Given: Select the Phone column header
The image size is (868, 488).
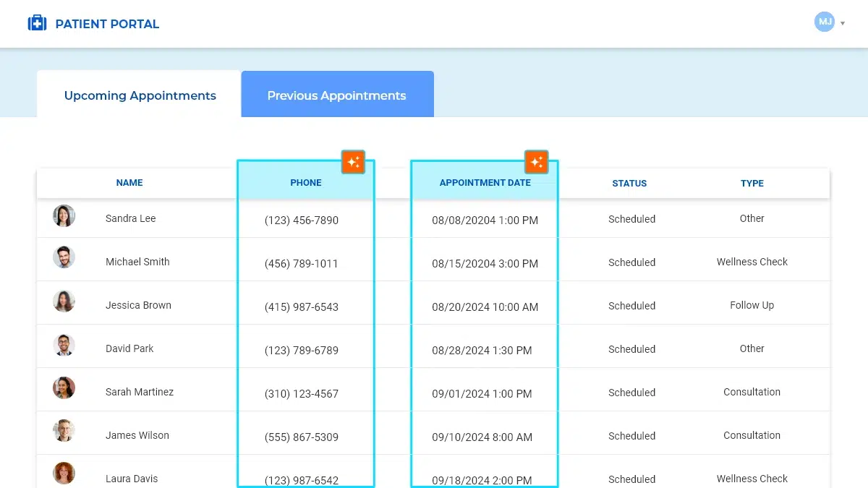Looking at the screenshot, I should click(306, 183).
